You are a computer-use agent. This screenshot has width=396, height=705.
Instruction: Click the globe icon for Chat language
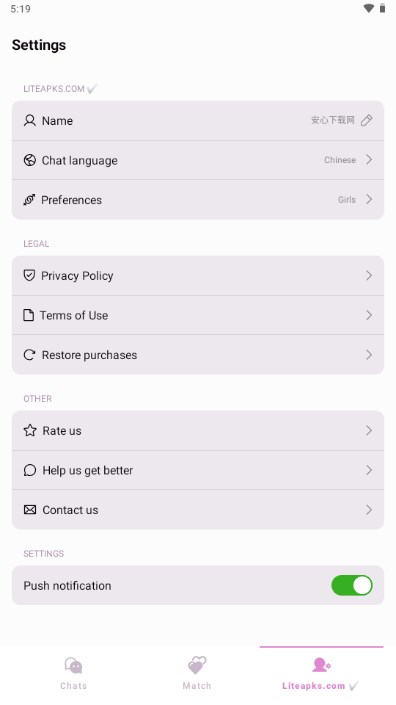pyautogui.click(x=30, y=160)
